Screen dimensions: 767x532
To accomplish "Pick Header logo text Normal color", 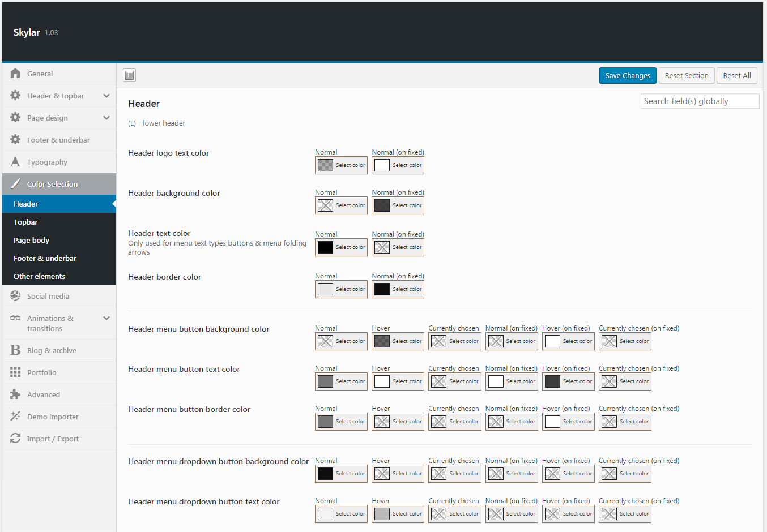I will point(341,165).
